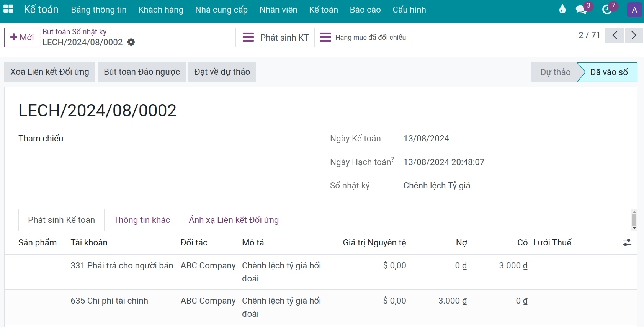Open Nhân viên menu
Screen dimensions: 644x327
point(278,10)
